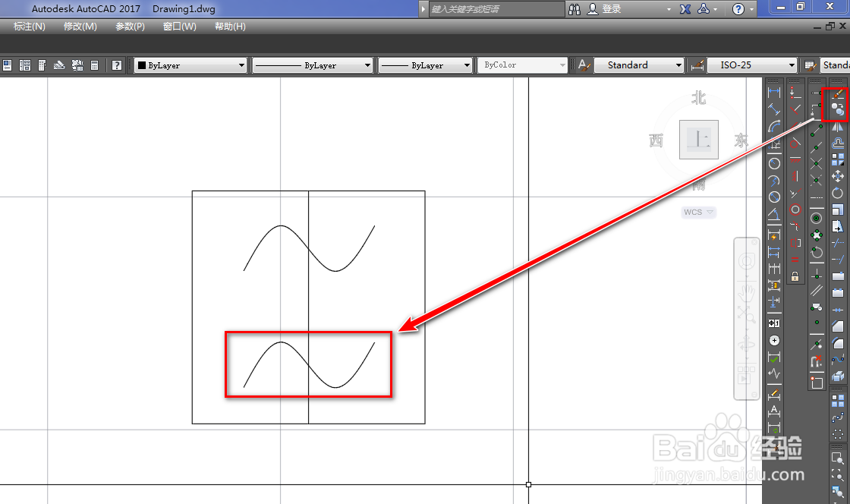This screenshot has height=504, width=850.
Task: Open the Properties palette icon
Action: pyautogui.click(x=7, y=65)
